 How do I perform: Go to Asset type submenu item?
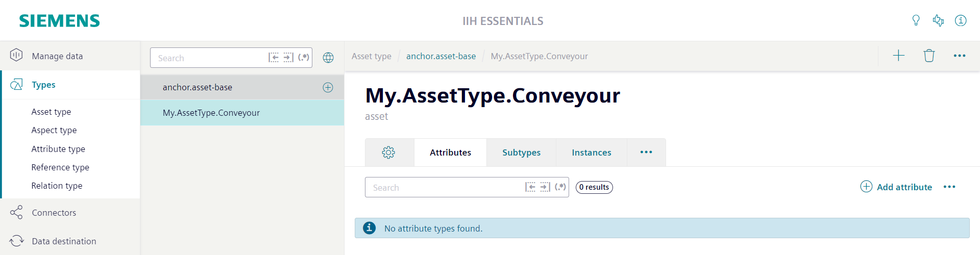point(51,112)
